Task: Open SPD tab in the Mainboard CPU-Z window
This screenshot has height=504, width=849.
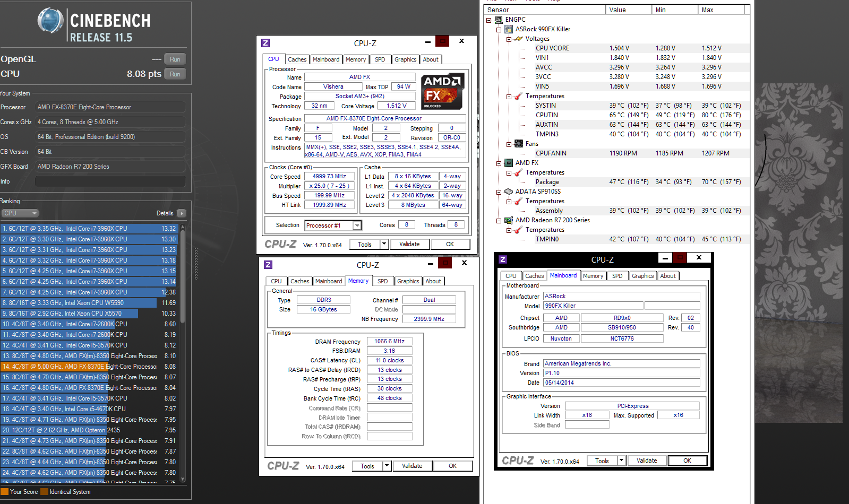Action: pos(617,276)
